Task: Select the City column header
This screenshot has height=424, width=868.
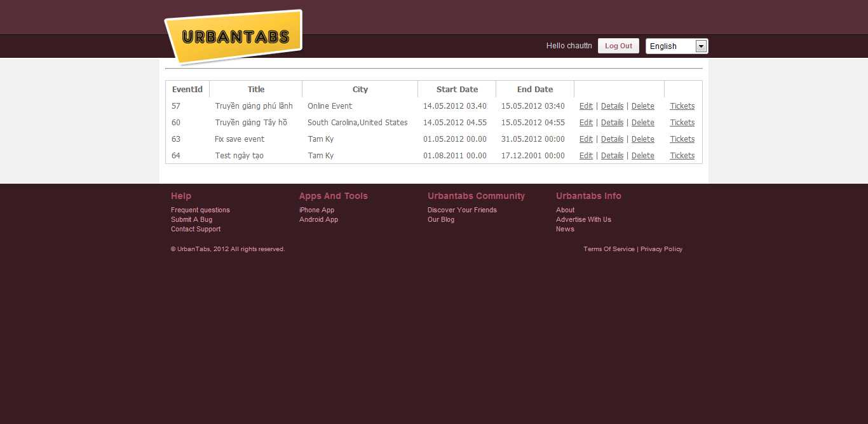Action: click(x=360, y=90)
